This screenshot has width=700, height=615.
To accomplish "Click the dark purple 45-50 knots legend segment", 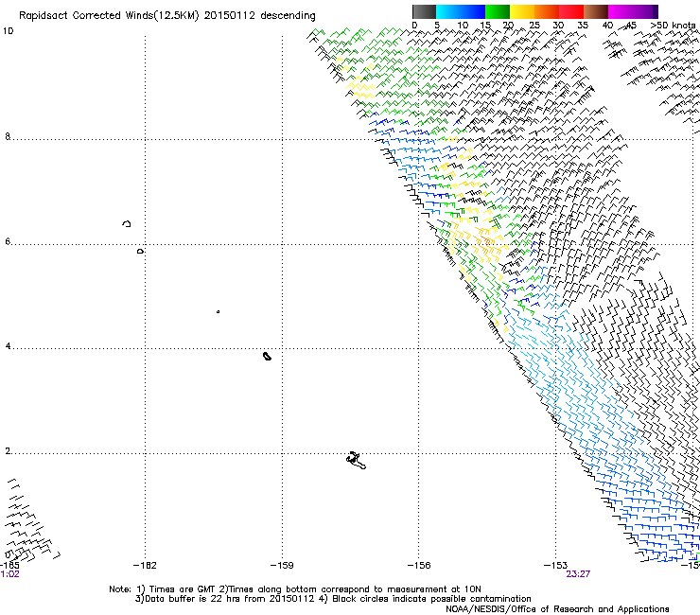I will (x=645, y=11).
